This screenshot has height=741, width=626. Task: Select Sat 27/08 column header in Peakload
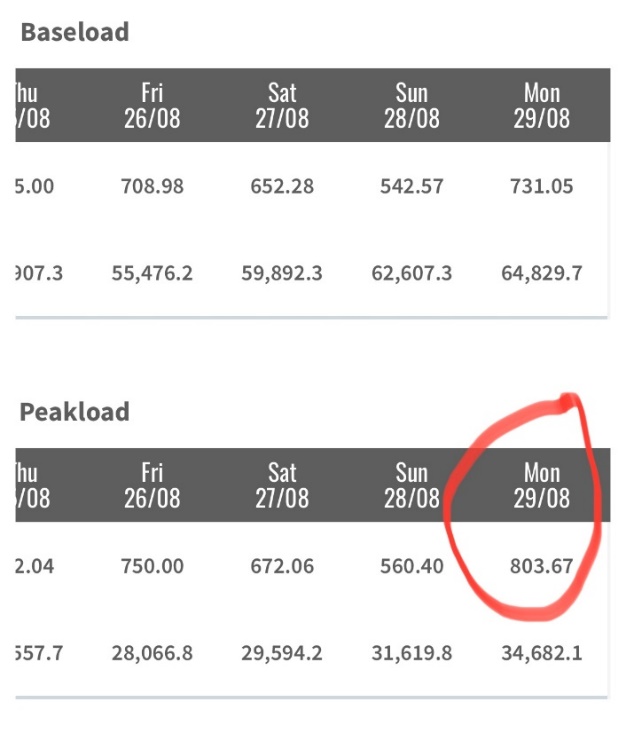coord(282,485)
